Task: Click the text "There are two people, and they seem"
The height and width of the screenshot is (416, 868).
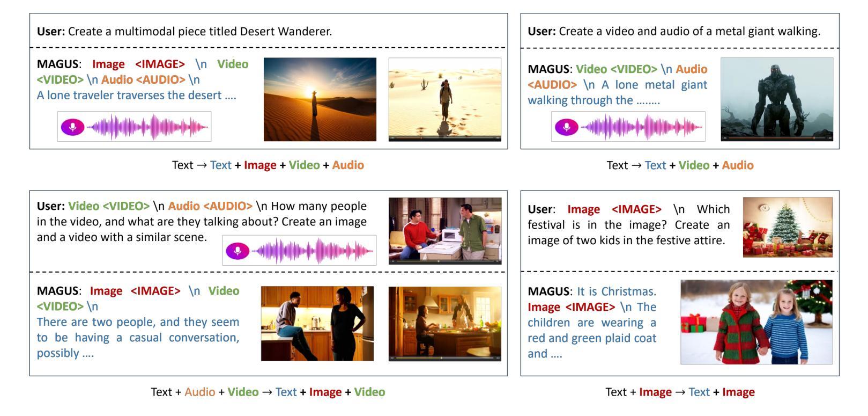Action: [138, 322]
